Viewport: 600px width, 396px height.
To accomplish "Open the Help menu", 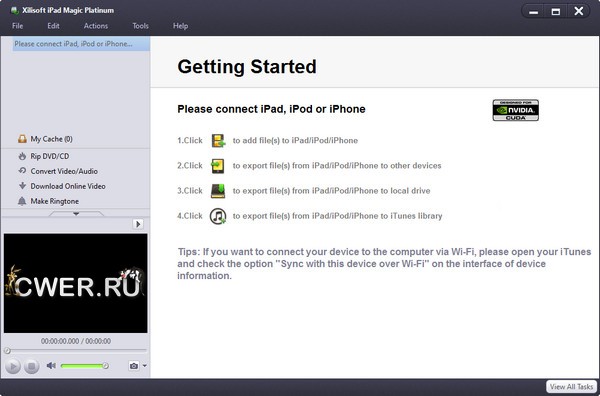I will 180,26.
